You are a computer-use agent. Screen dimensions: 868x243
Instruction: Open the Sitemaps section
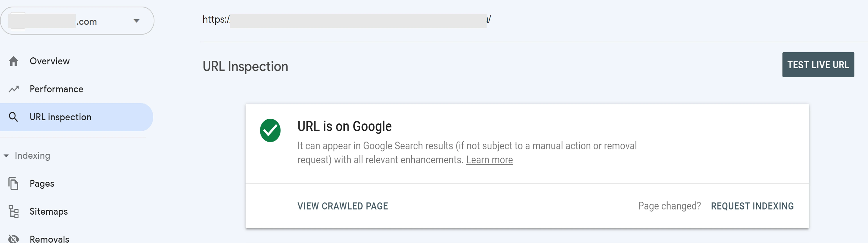pyautogui.click(x=48, y=211)
